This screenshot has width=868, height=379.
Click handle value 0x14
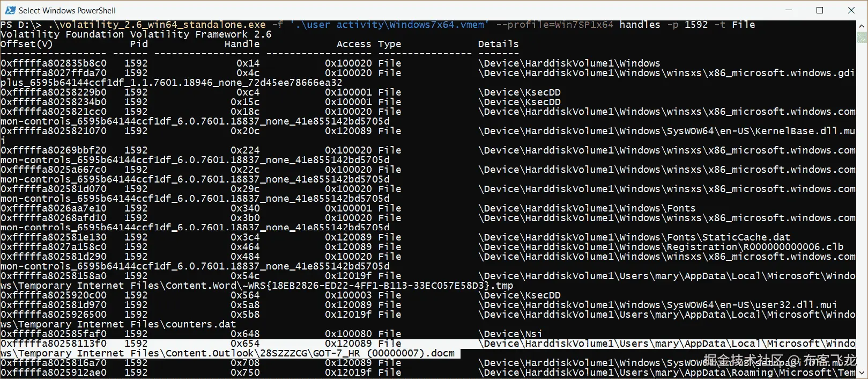248,63
